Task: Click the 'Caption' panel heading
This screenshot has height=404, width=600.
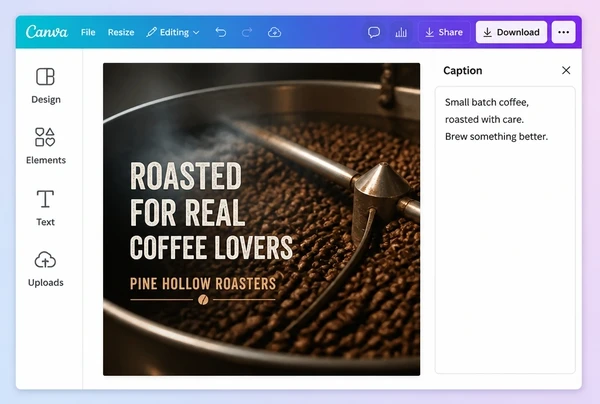Action: 463,70
